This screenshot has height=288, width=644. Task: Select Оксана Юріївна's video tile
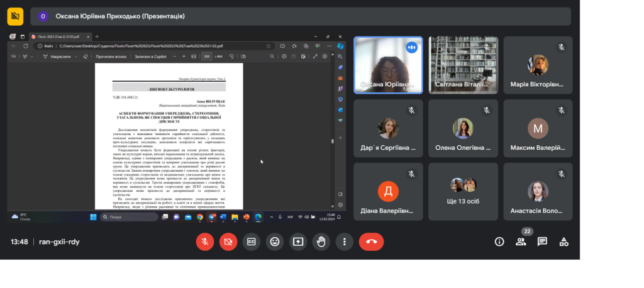tap(388, 65)
